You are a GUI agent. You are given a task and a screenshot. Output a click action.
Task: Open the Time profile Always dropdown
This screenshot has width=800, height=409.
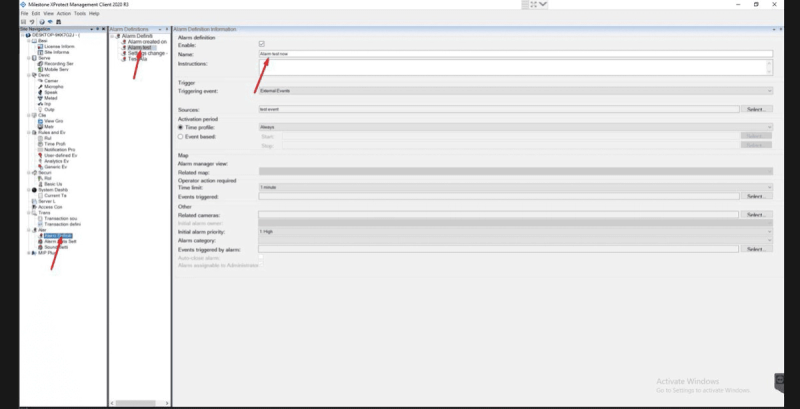coord(516,127)
